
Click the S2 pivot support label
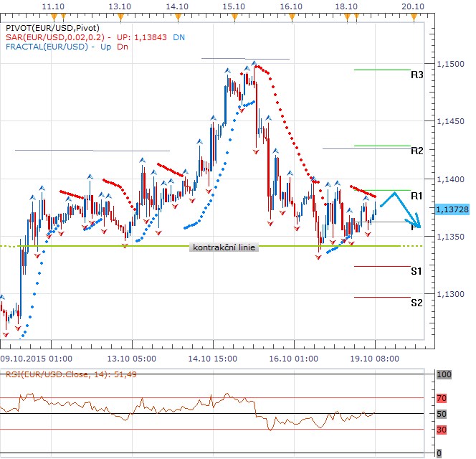point(416,302)
